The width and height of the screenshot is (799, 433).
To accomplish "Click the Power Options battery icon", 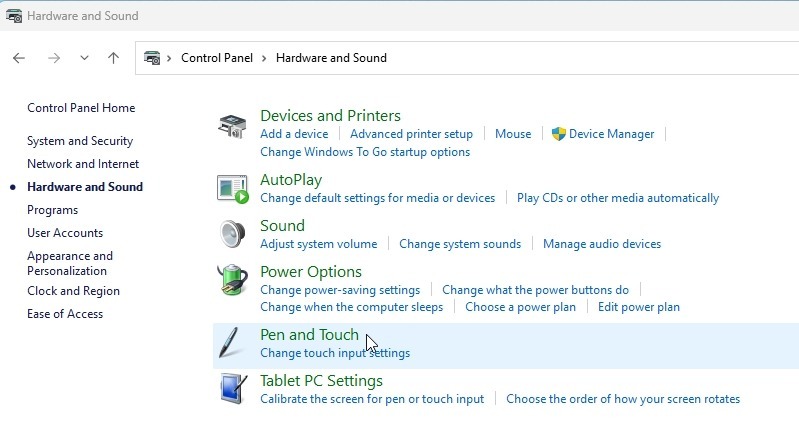I will point(232,280).
